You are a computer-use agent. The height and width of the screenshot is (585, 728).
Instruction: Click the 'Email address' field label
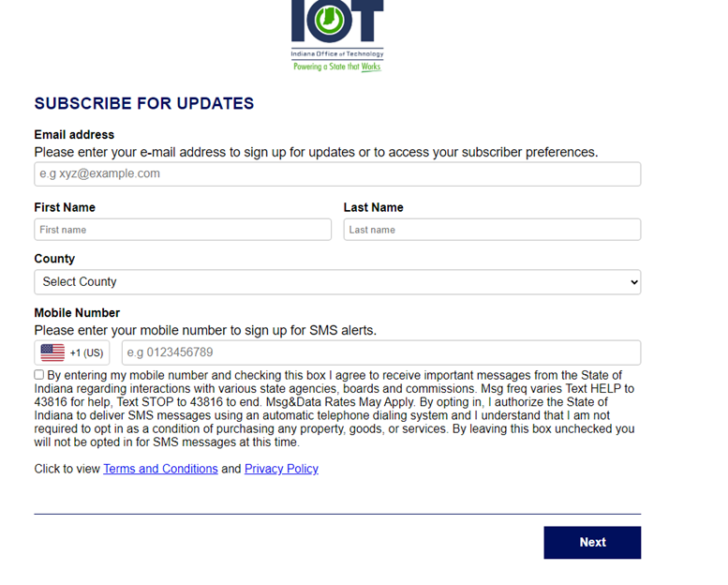coord(74,135)
